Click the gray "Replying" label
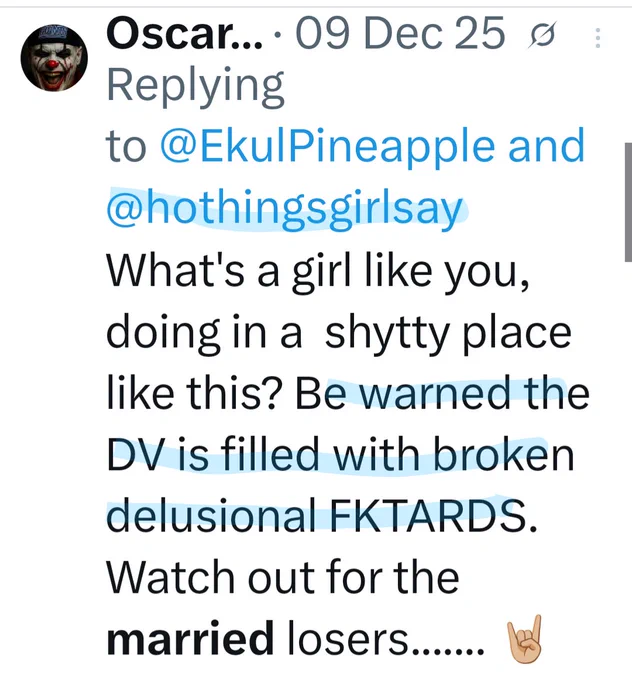This screenshot has height=680, width=632. point(196,86)
